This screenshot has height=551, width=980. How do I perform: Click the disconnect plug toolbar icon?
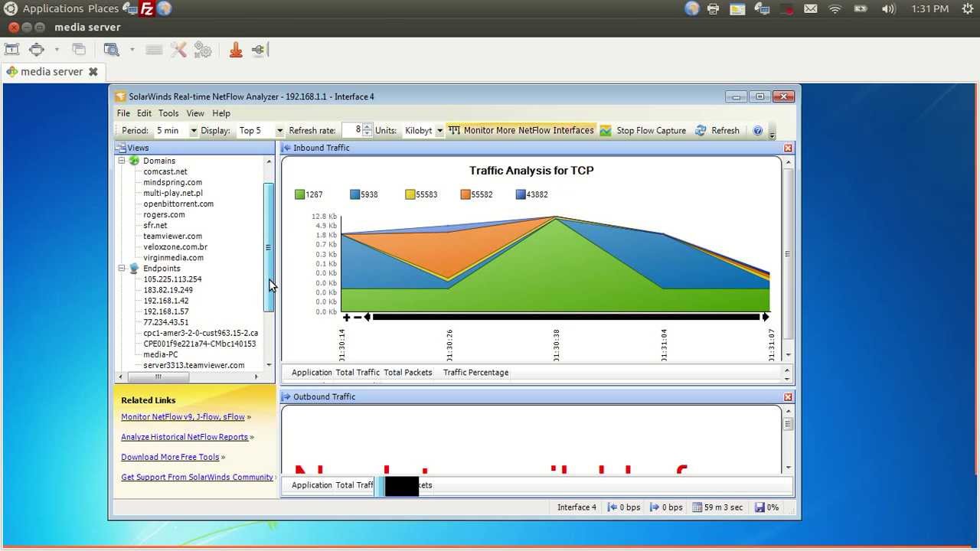258,50
